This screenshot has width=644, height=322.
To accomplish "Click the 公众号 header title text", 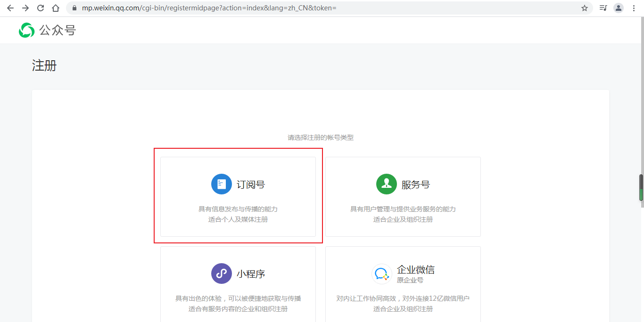I will coord(58,30).
